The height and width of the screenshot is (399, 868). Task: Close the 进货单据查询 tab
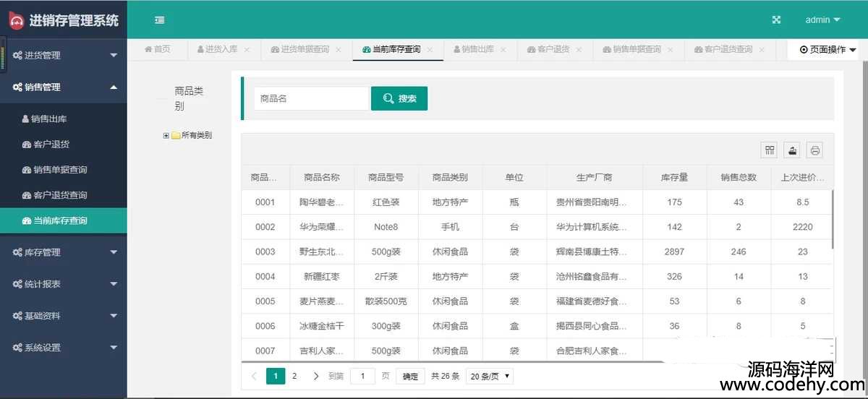(x=338, y=50)
